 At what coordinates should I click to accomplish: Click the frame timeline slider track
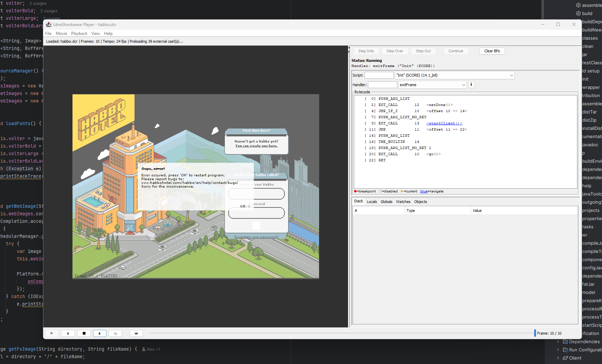[x=342, y=333]
